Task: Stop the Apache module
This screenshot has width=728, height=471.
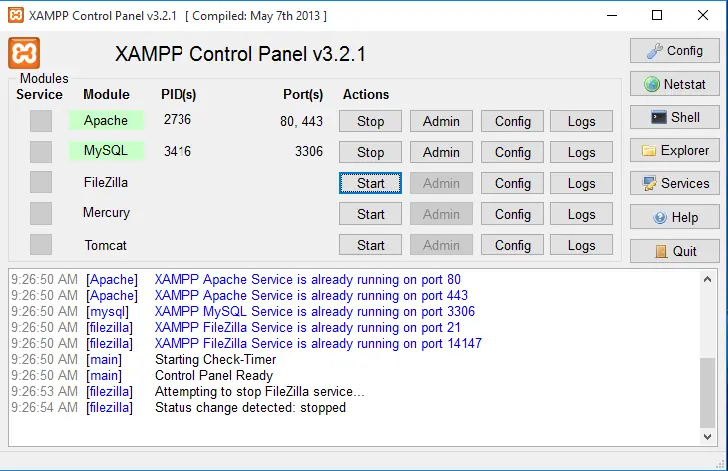Action: (370, 121)
